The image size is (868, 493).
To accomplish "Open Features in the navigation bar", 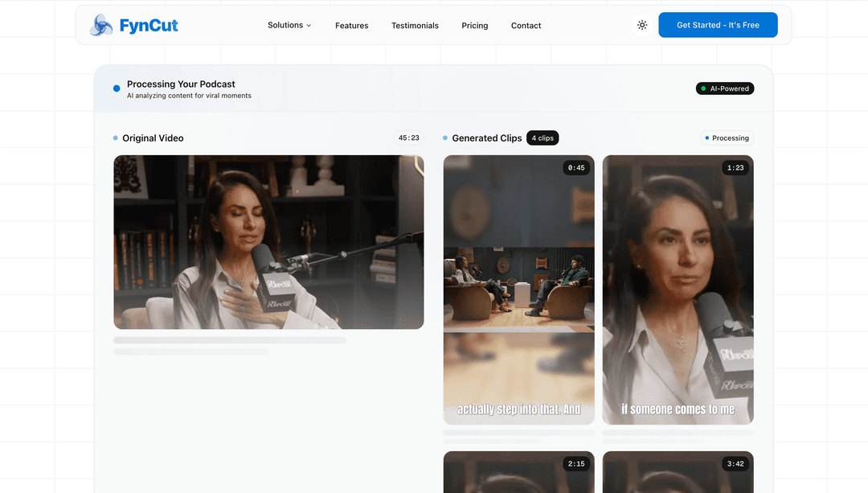I will coord(351,25).
